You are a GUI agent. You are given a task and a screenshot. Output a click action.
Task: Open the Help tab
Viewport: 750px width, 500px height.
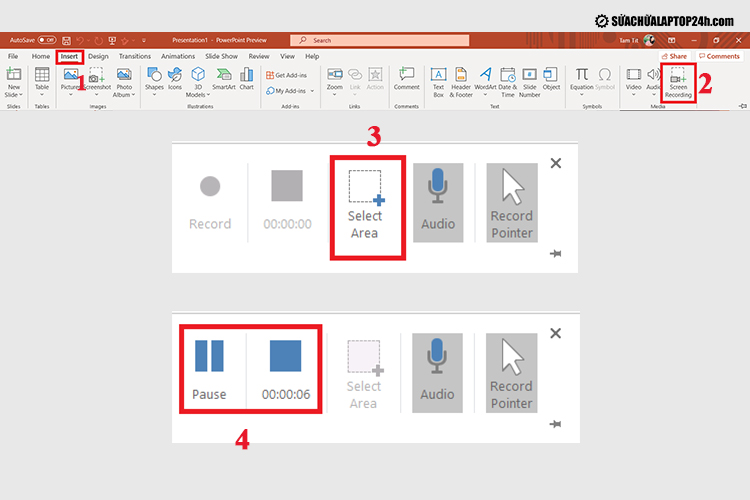pos(312,56)
